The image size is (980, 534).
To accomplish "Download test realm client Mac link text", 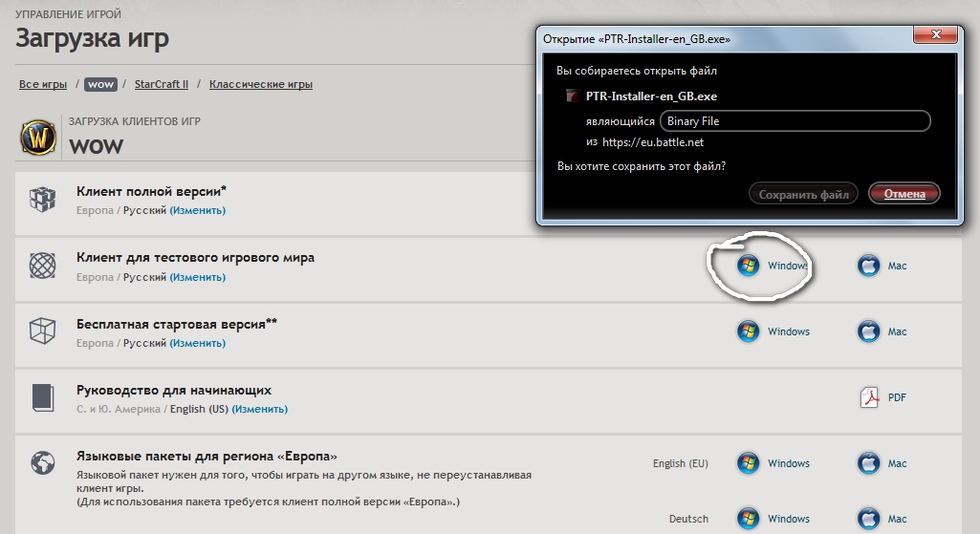I will tap(898, 266).
